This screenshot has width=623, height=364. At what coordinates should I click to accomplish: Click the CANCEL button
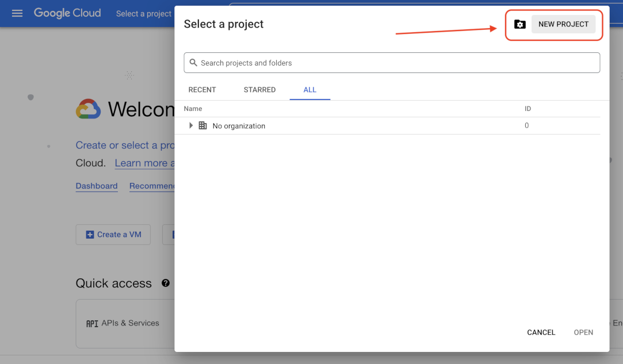pos(541,332)
